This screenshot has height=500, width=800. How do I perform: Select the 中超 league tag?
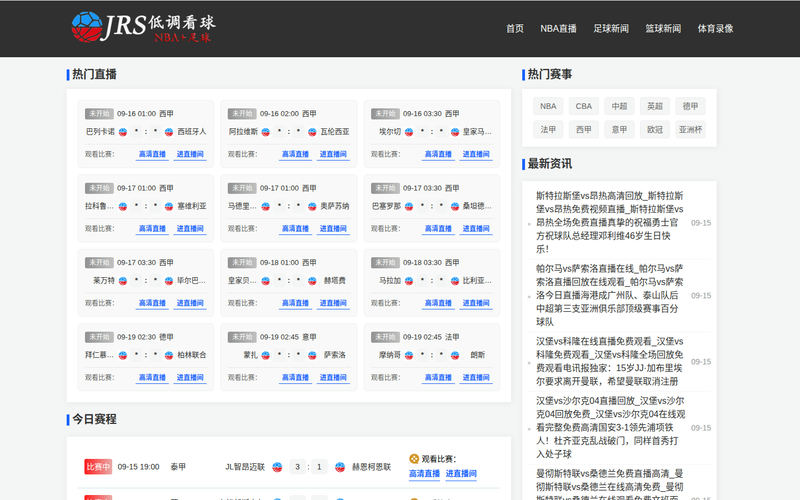[x=619, y=106]
